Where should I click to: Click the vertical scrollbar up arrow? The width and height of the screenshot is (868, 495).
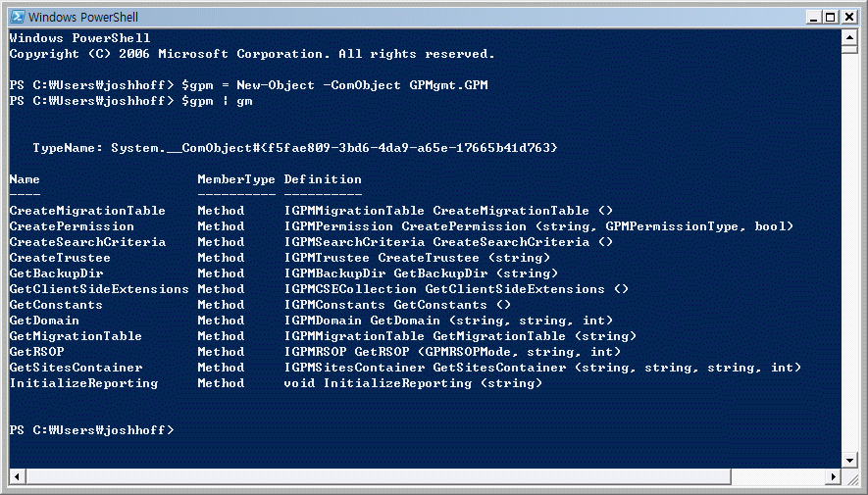point(849,37)
